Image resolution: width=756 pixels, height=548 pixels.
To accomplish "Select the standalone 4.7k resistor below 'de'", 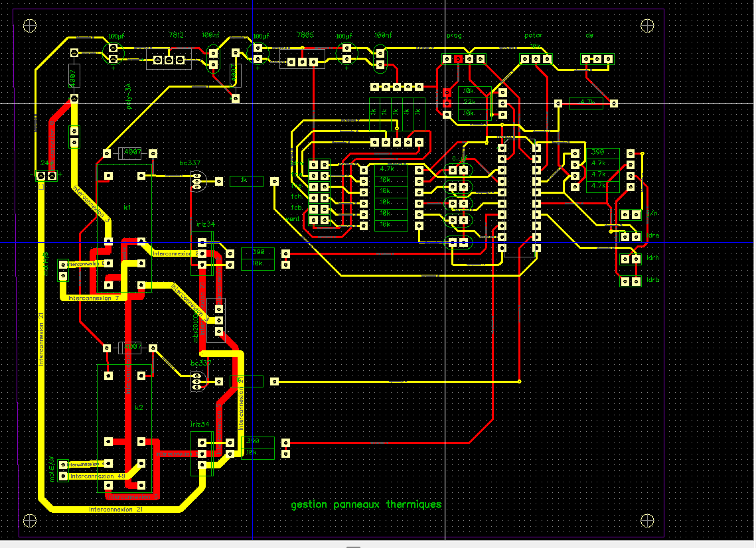I will pos(586,103).
